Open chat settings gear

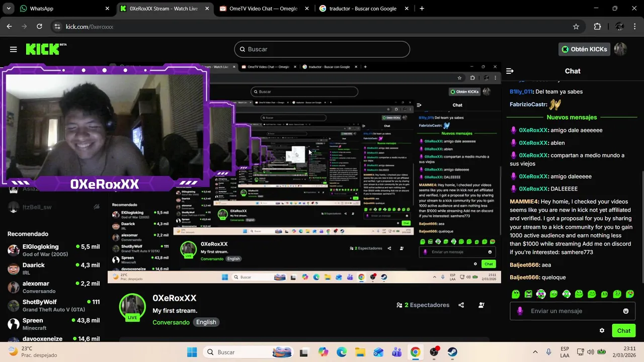(x=602, y=330)
